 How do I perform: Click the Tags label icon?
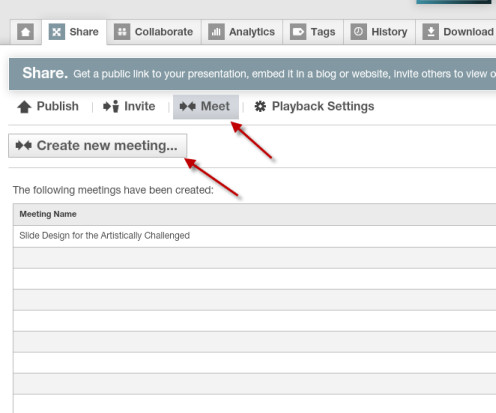[298, 32]
